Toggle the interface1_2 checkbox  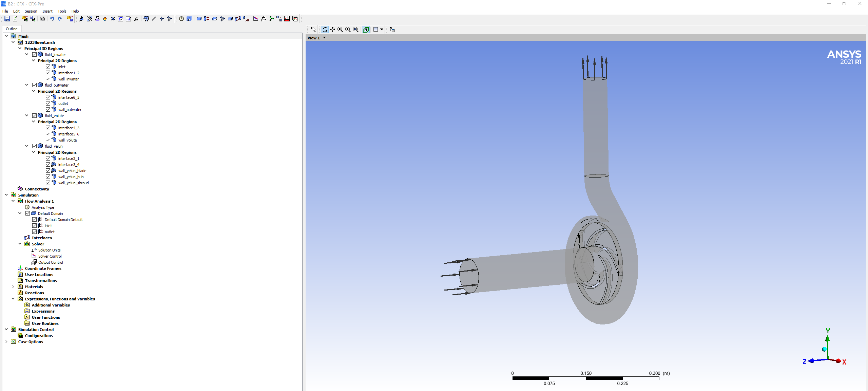[48, 73]
